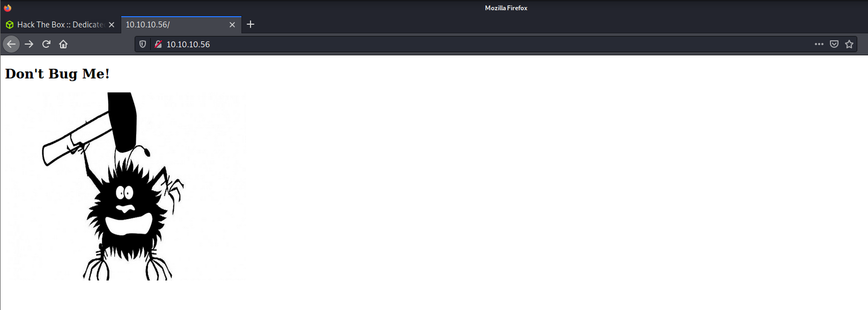Bookmark this page with the star

click(x=849, y=44)
